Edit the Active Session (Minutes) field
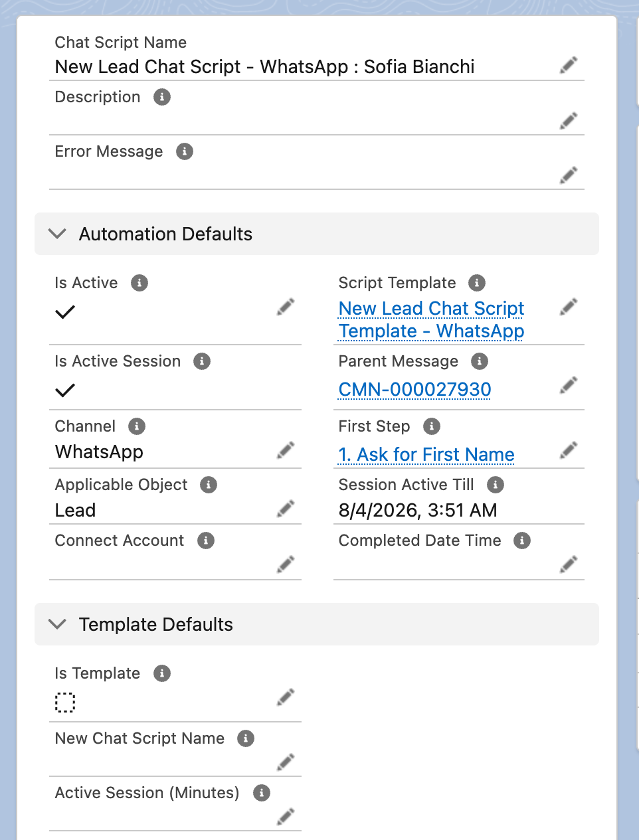 (x=286, y=817)
